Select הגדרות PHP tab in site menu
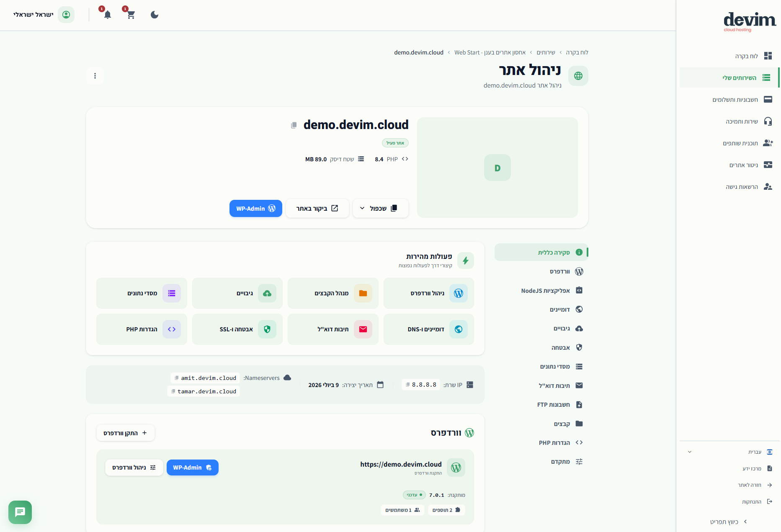This screenshot has width=781, height=532. point(541,442)
